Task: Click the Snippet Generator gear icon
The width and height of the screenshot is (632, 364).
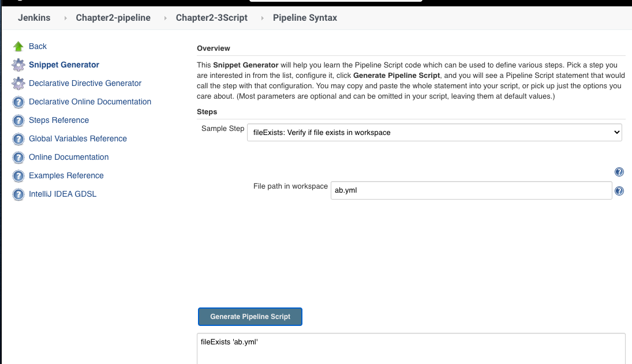Action: [18, 65]
